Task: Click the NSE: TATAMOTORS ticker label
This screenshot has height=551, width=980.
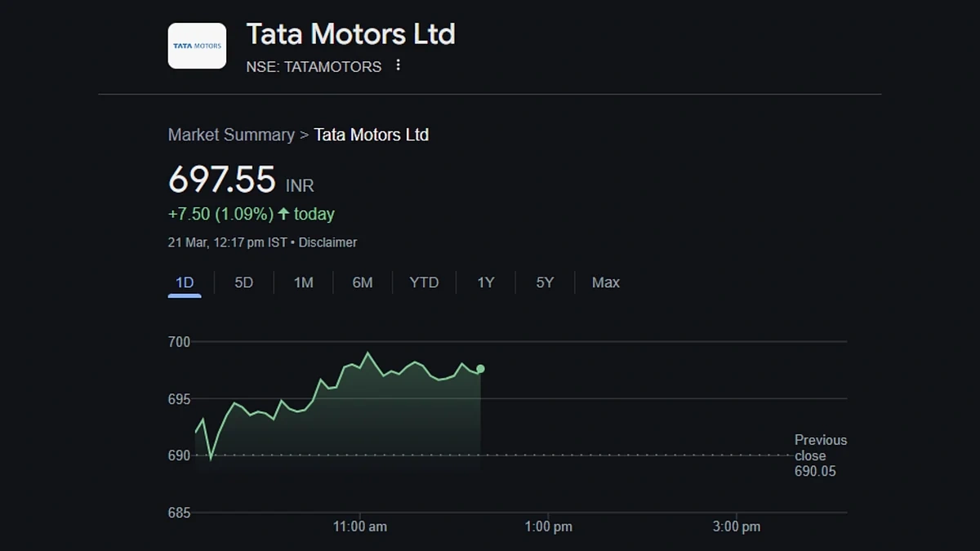Action: [314, 67]
